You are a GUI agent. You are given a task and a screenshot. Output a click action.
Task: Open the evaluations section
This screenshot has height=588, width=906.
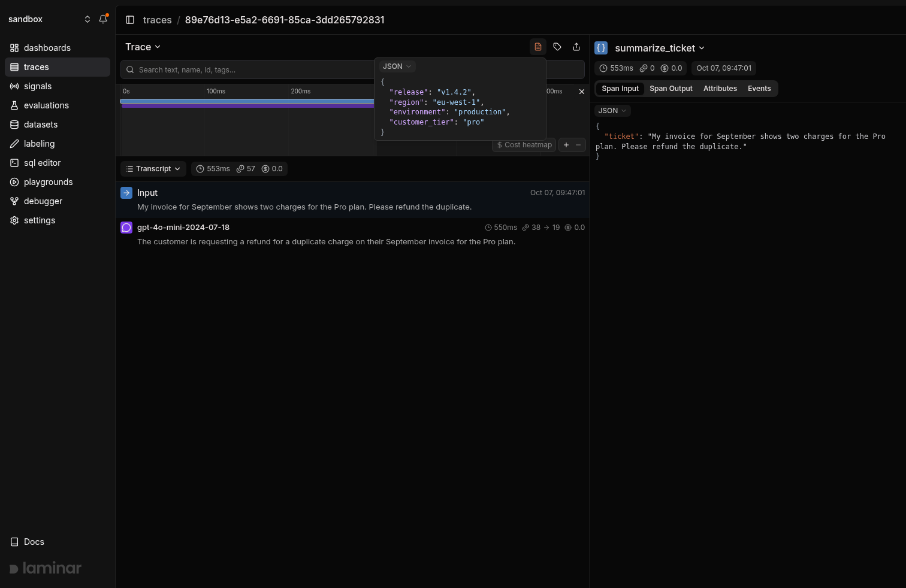point(58,105)
